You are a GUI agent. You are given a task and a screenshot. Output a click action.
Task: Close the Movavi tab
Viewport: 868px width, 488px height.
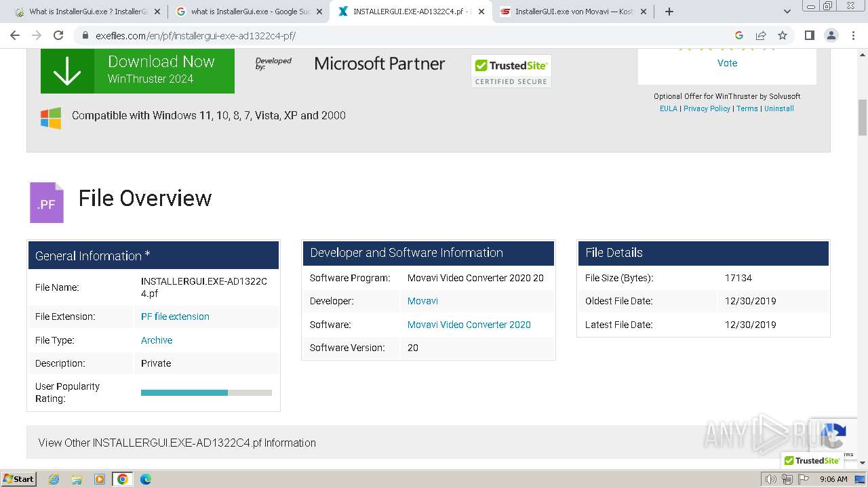tap(643, 12)
